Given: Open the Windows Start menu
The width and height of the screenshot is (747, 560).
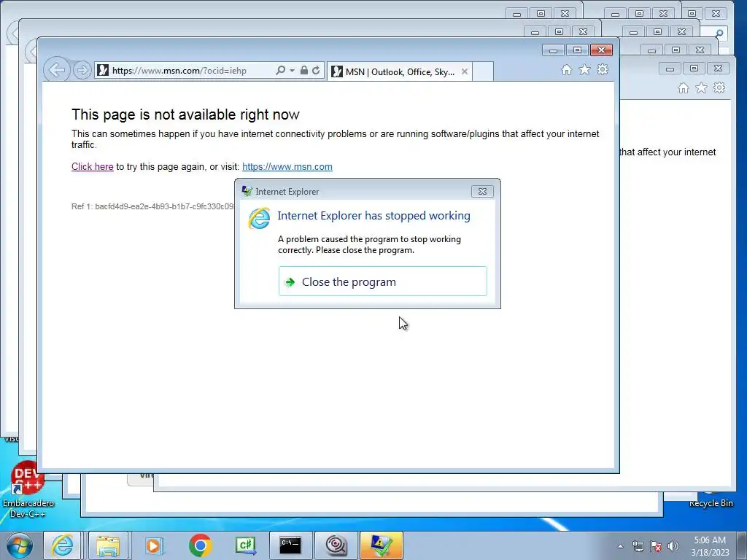Looking at the screenshot, I should (19, 545).
